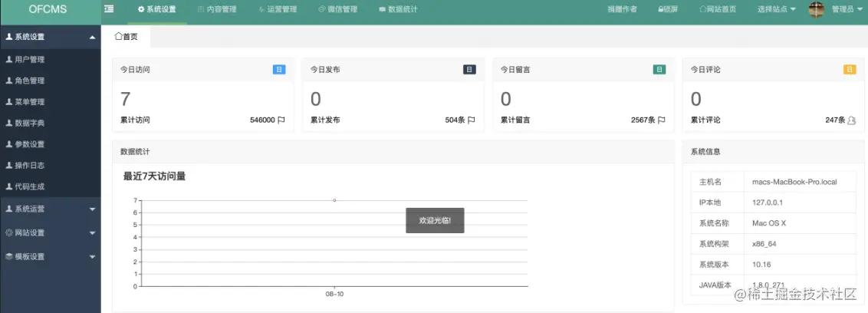Click the 累计发布 label
868x313 pixels.
point(325,120)
